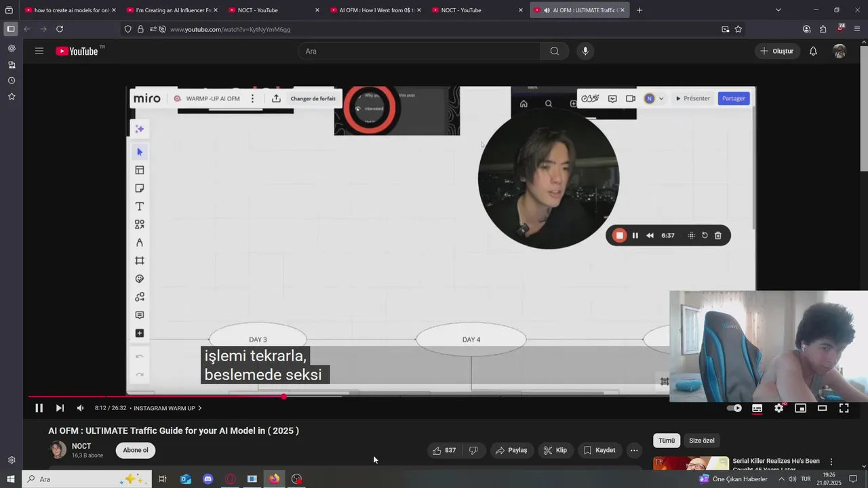Open the NOCT channel avatar
868x488 pixels.
(58, 450)
